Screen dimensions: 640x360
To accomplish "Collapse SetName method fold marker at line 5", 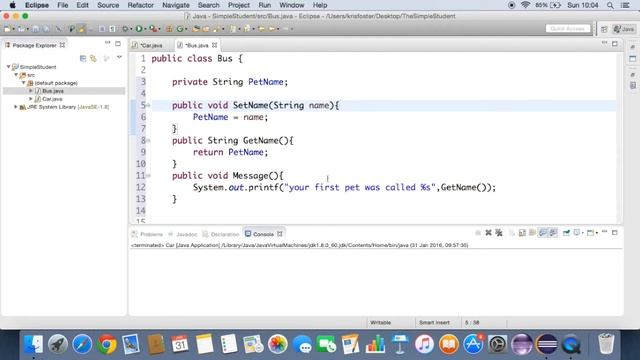I will click(x=149, y=105).
